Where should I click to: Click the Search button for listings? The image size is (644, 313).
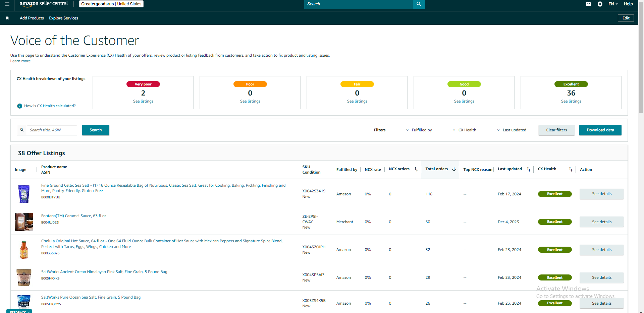coord(96,130)
